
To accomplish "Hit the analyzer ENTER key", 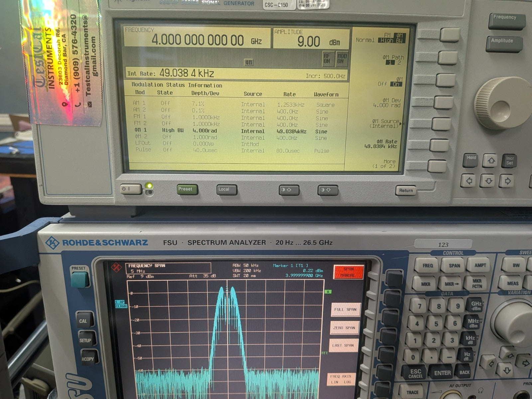I will click(x=442, y=373).
